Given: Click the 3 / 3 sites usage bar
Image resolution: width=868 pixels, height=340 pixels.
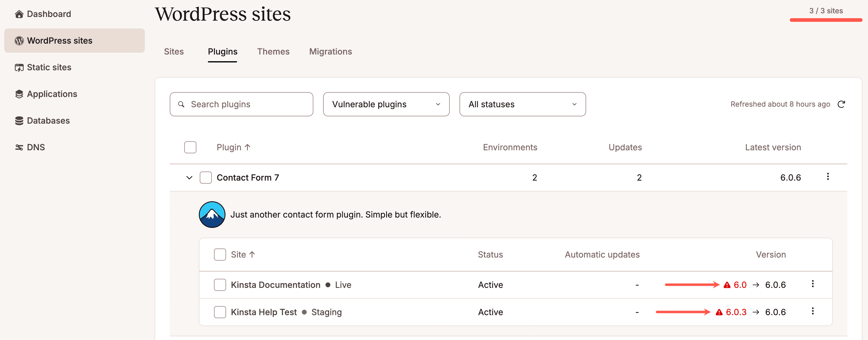Looking at the screenshot, I should pyautogui.click(x=826, y=20).
